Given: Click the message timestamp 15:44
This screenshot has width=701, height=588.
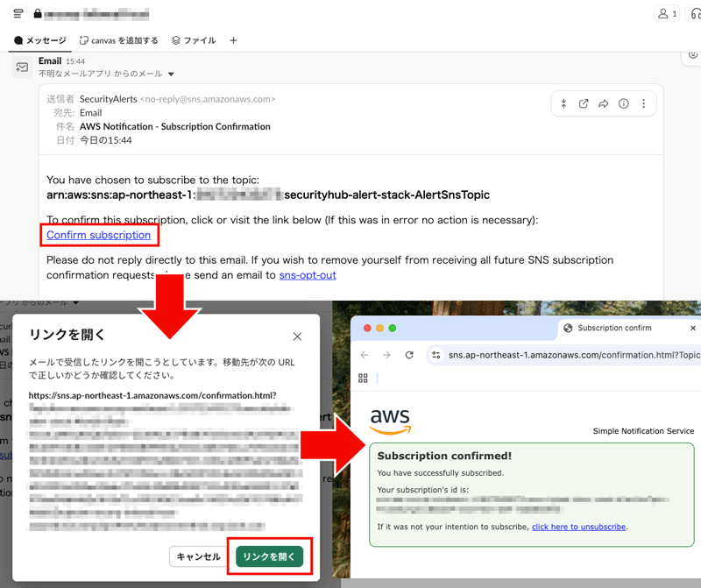Looking at the screenshot, I should tap(75, 61).
